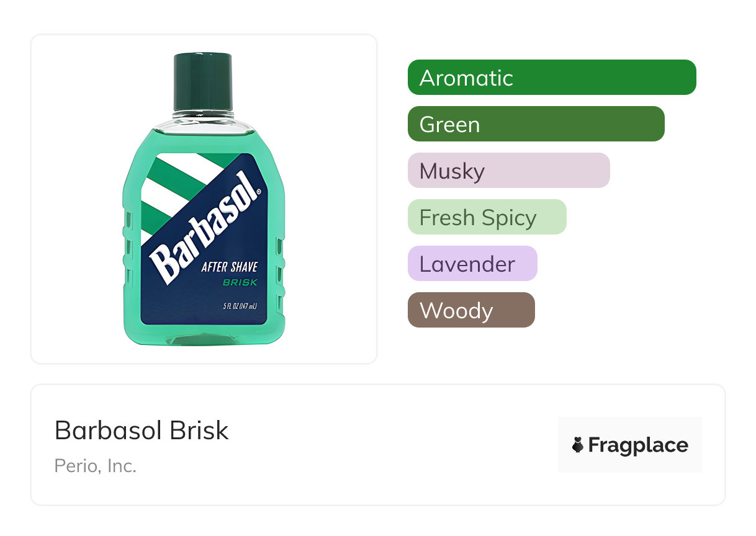
Task: Click the brown Woody accord bar
Action: [470, 310]
